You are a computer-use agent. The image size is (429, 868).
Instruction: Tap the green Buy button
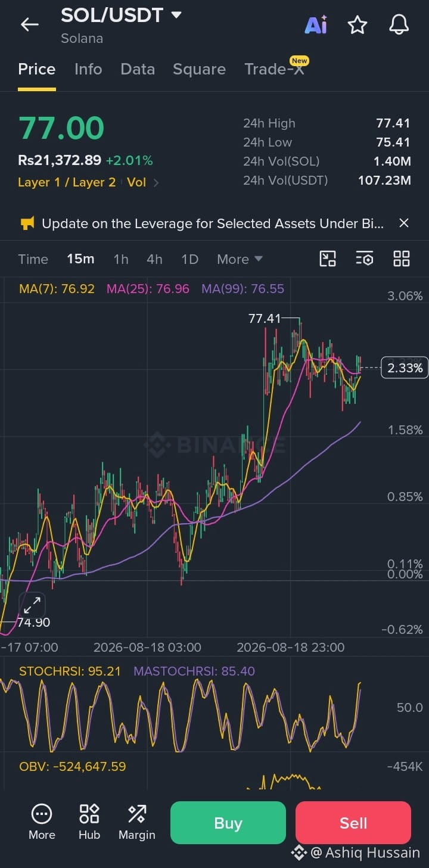tap(228, 823)
